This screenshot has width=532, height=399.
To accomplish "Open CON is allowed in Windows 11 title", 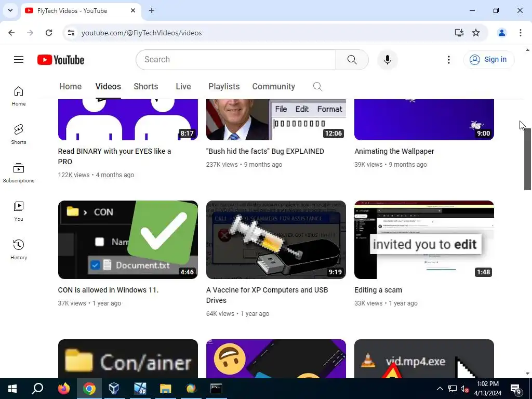I will 108,290.
